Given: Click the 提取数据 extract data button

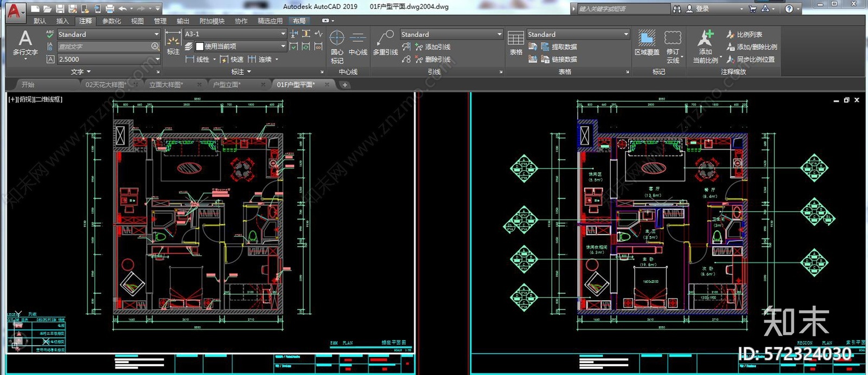Looking at the screenshot, I should (x=564, y=47).
